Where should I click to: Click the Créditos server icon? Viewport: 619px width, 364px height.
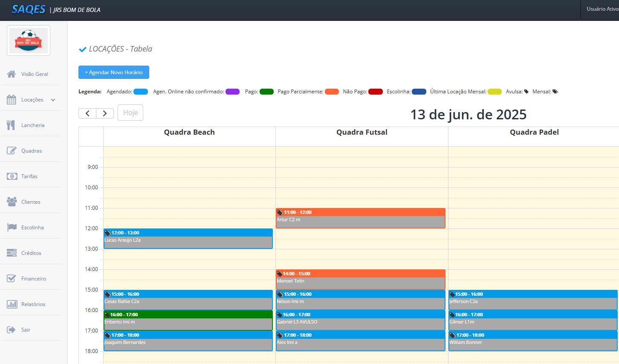tap(12, 253)
